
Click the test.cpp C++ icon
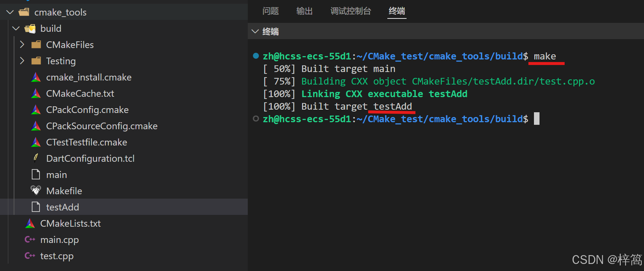30,255
